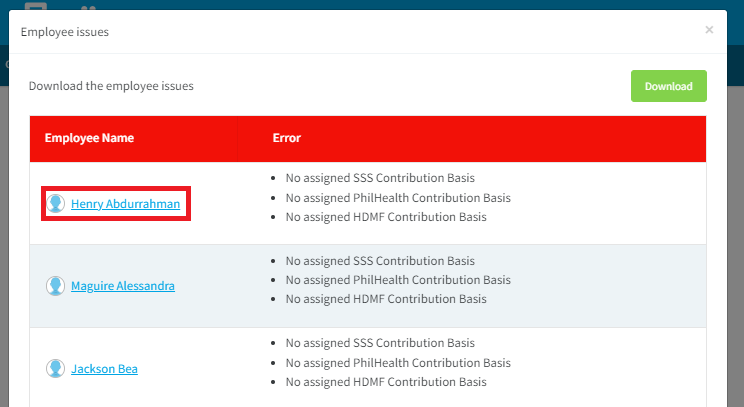Click the Employee issues dialog title
This screenshot has width=744, height=407.
(x=65, y=32)
